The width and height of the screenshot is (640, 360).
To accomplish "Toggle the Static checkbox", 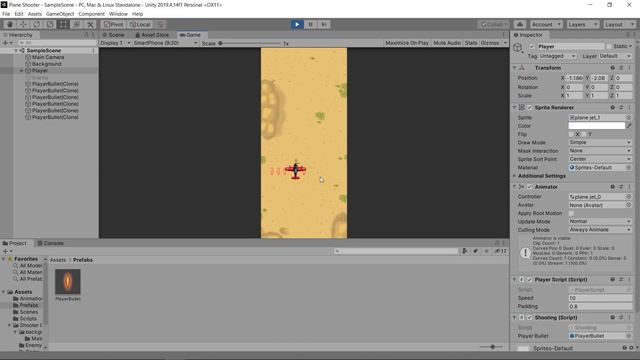I will pyautogui.click(x=609, y=47).
